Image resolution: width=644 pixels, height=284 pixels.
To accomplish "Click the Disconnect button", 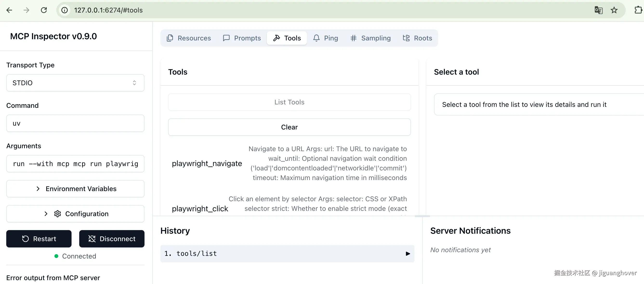I will pyautogui.click(x=112, y=239).
